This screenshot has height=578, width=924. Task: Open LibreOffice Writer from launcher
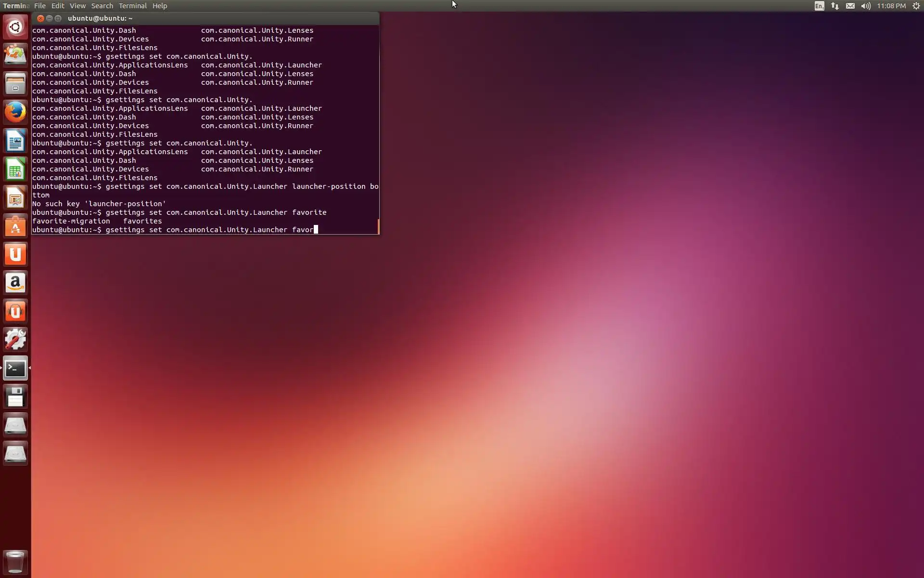pyautogui.click(x=15, y=141)
